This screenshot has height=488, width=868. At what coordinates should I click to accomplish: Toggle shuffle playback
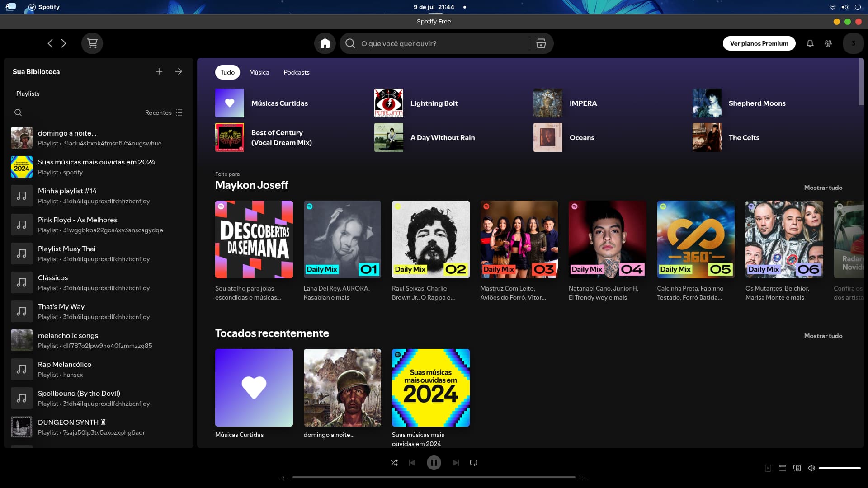click(394, 463)
